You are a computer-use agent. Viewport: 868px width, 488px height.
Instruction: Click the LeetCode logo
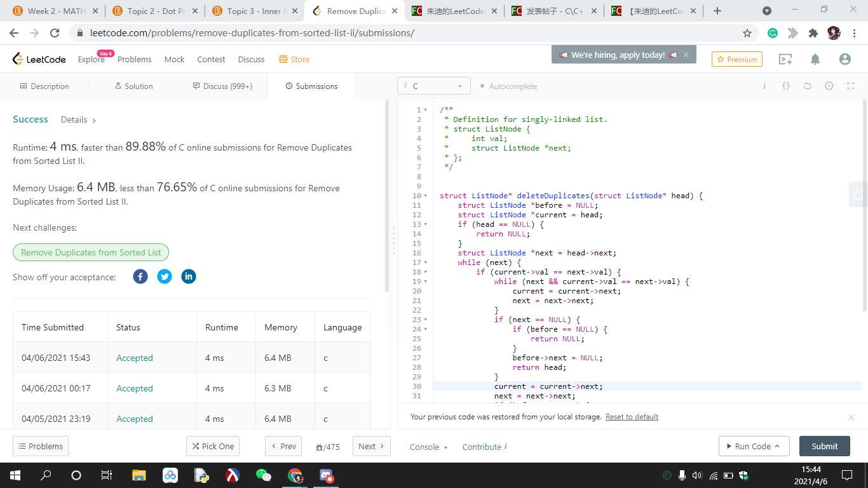coord(39,59)
